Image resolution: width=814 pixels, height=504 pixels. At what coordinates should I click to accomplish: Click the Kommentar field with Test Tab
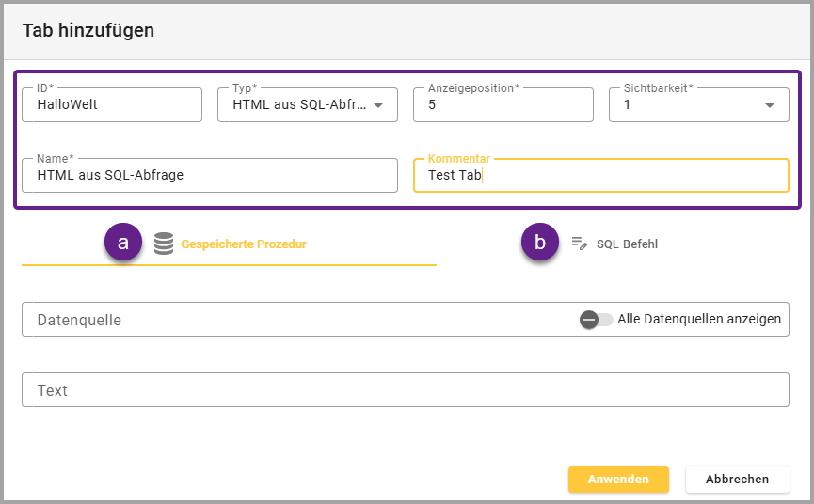pos(600,175)
